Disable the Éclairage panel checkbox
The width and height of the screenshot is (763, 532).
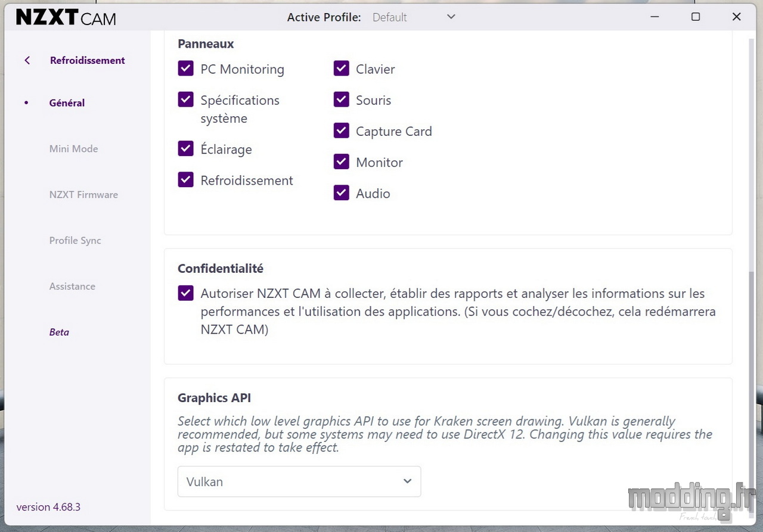pyautogui.click(x=185, y=148)
